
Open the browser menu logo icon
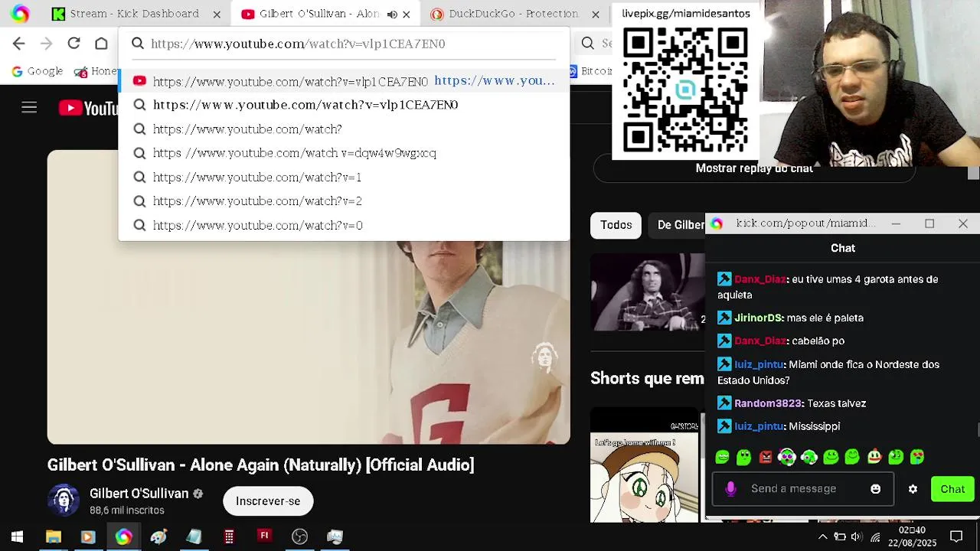(x=20, y=14)
